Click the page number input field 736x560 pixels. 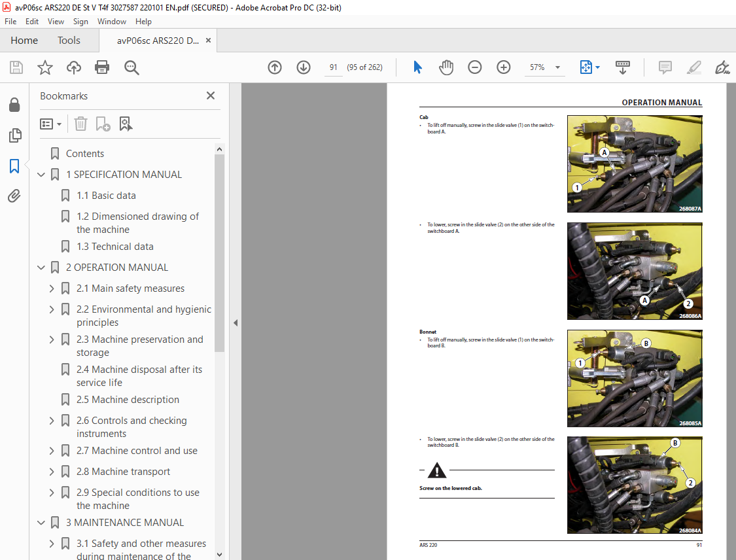coord(333,67)
